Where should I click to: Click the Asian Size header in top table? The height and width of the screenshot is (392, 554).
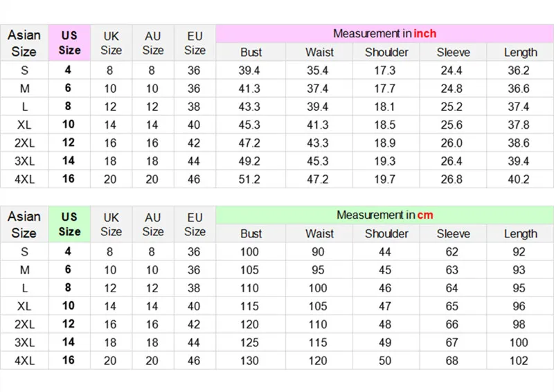coord(24,43)
